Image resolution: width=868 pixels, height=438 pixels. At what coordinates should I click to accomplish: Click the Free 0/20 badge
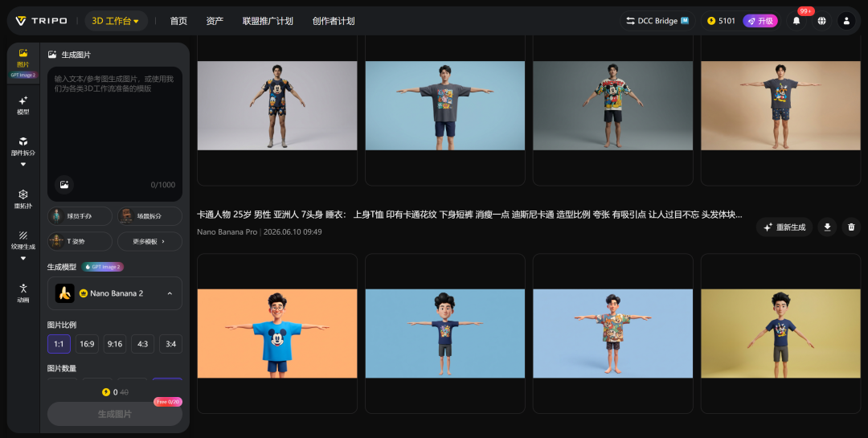click(168, 402)
